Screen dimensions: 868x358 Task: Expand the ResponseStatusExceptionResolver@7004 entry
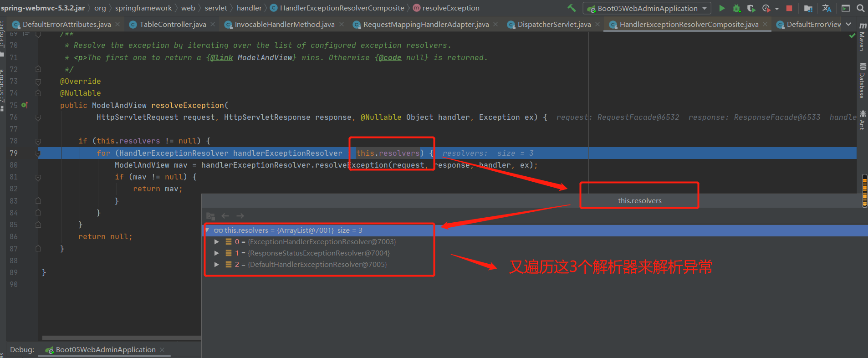click(217, 253)
